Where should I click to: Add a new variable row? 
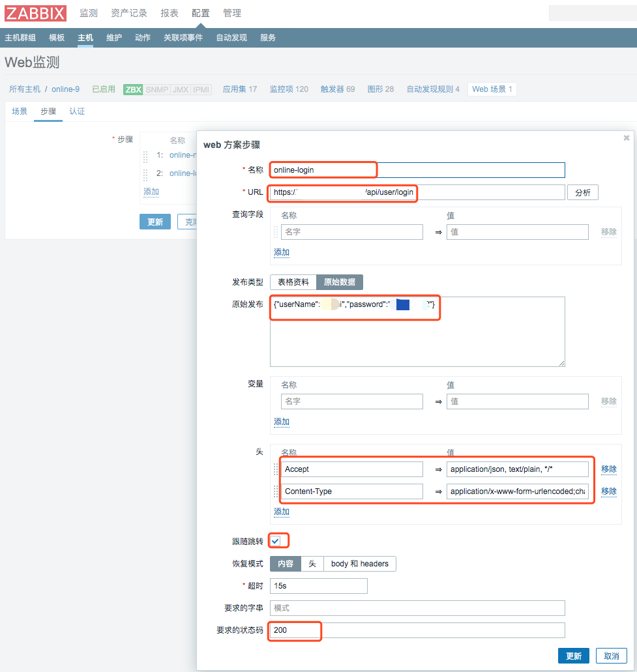pos(282,422)
